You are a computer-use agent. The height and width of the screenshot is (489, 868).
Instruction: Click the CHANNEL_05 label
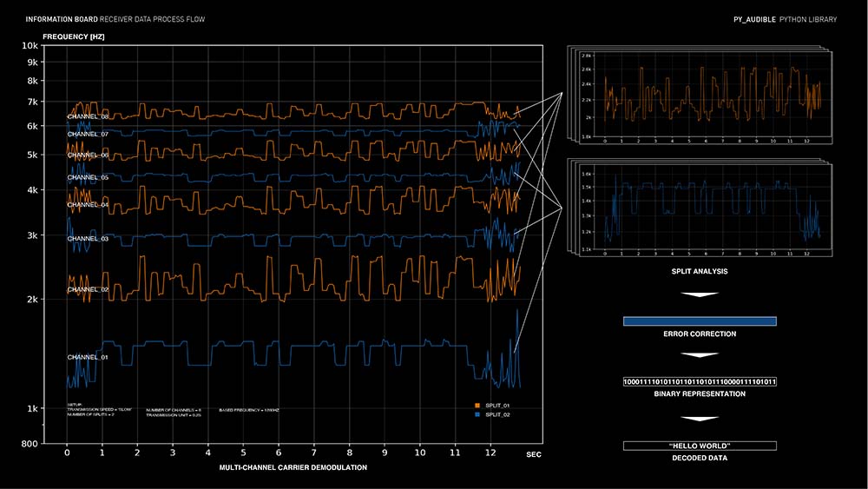88,177
